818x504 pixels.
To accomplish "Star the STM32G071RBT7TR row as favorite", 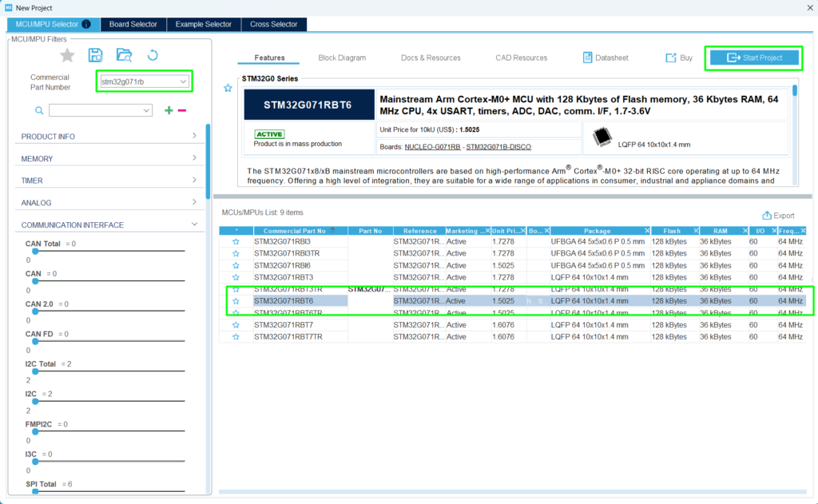I will pyautogui.click(x=236, y=337).
